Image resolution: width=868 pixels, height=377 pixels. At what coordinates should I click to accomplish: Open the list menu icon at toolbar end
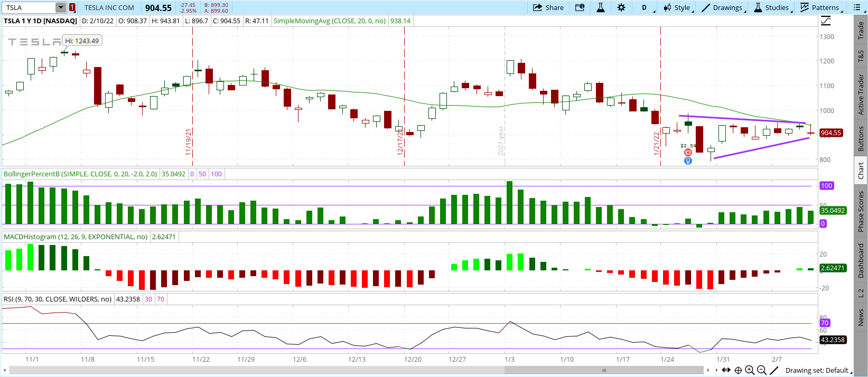pos(857,7)
